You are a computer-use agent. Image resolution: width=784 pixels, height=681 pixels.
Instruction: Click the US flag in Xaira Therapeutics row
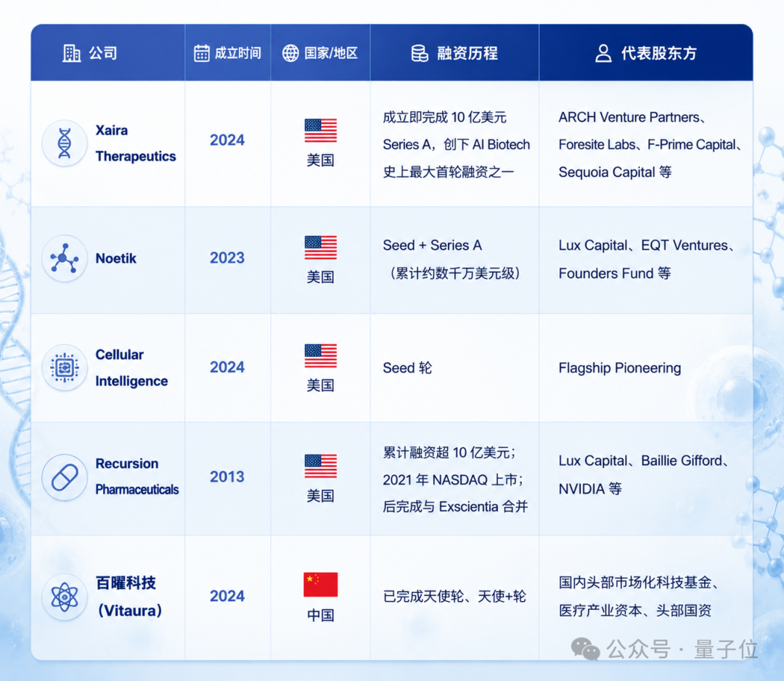point(321,131)
